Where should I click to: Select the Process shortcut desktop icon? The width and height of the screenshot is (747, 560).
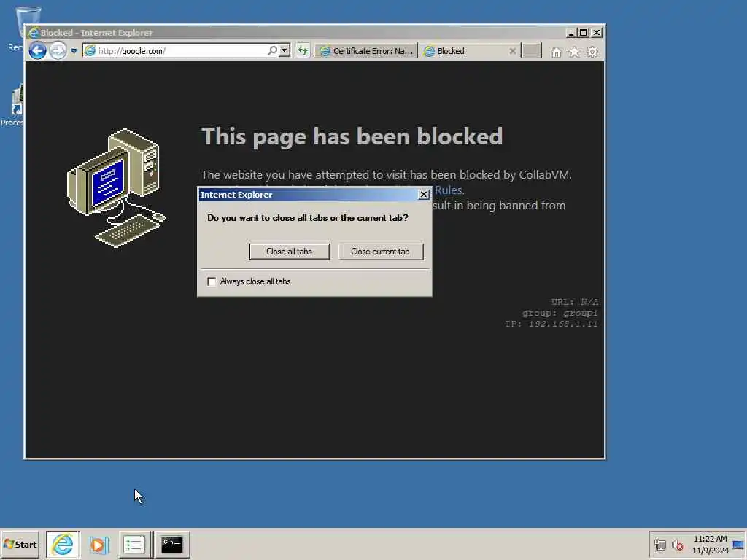tap(12, 106)
